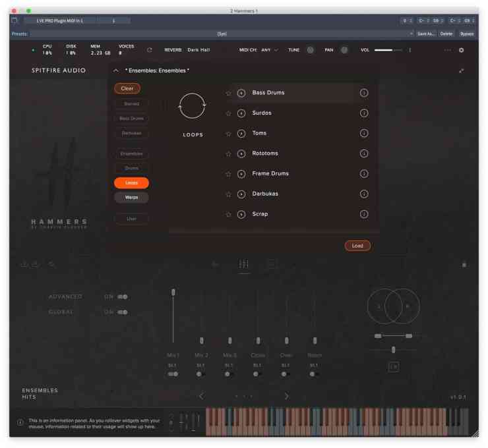
Task: Open the REVERB Dark Hall selector
Action: pyautogui.click(x=198, y=50)
